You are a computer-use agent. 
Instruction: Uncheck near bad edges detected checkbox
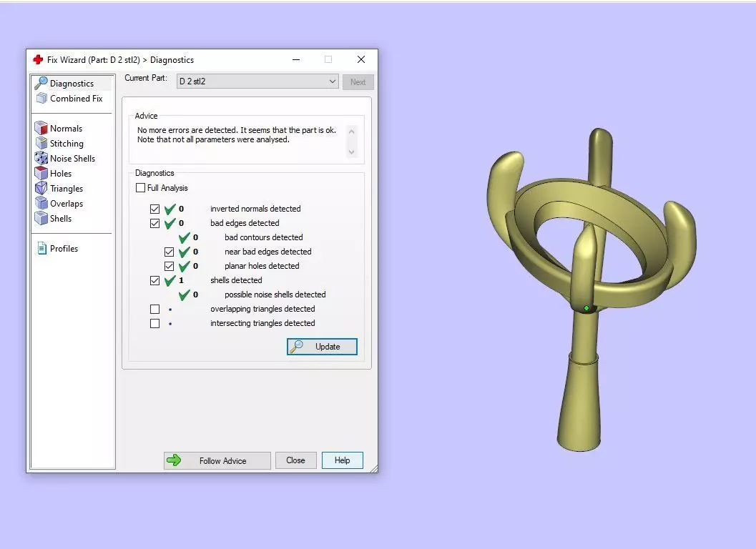point(170,252)
